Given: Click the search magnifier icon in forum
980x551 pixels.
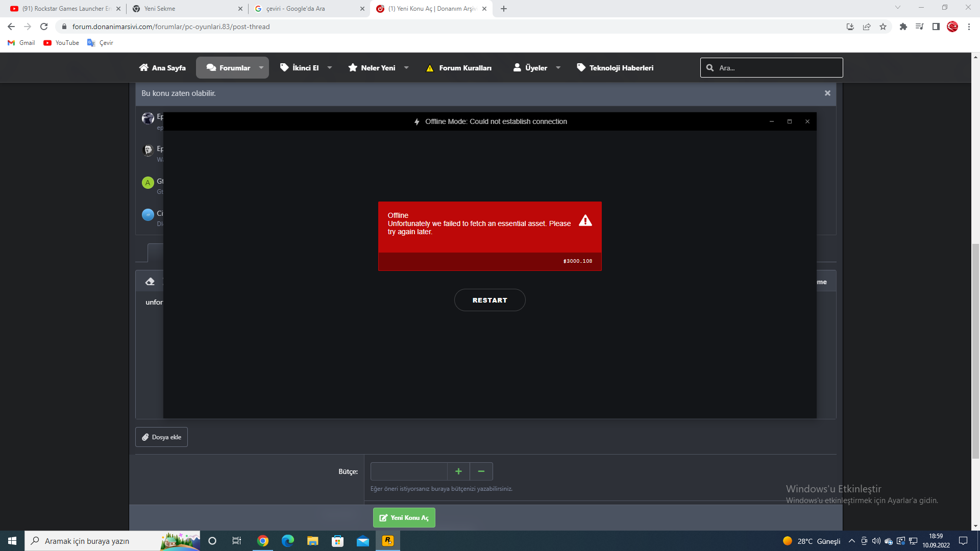Looking at the screenshot, I should 710,68.
